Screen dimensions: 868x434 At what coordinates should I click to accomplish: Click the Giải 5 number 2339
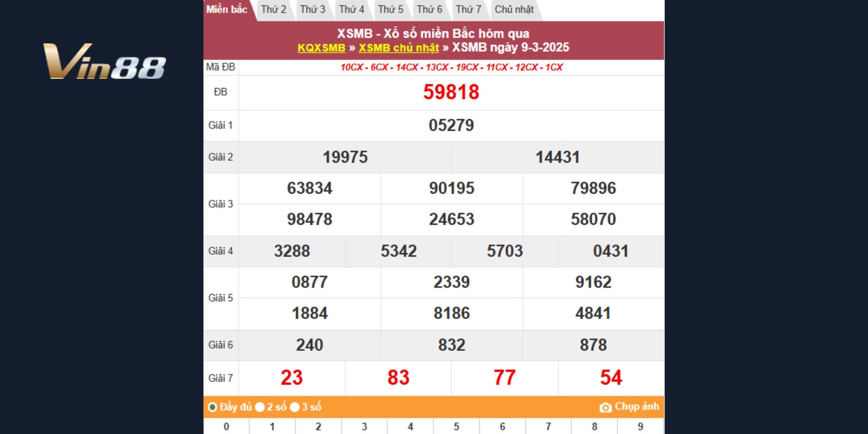tap(451, 282)
